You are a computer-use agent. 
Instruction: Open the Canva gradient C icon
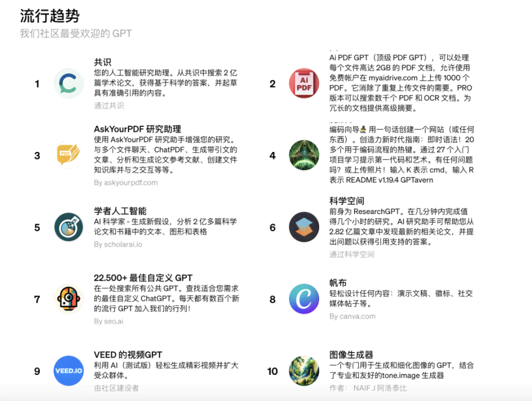(304, 299)
